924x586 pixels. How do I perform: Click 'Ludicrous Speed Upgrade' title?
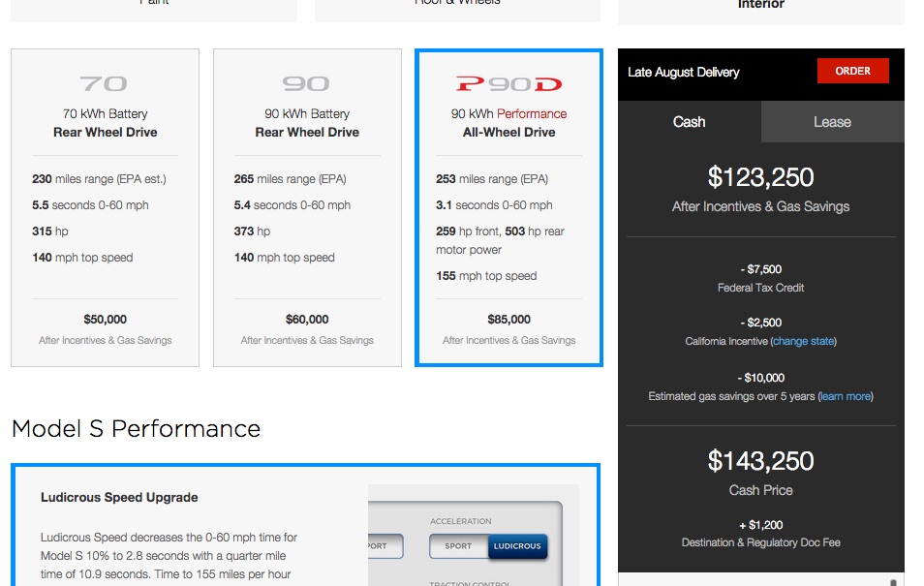point(119,497)
